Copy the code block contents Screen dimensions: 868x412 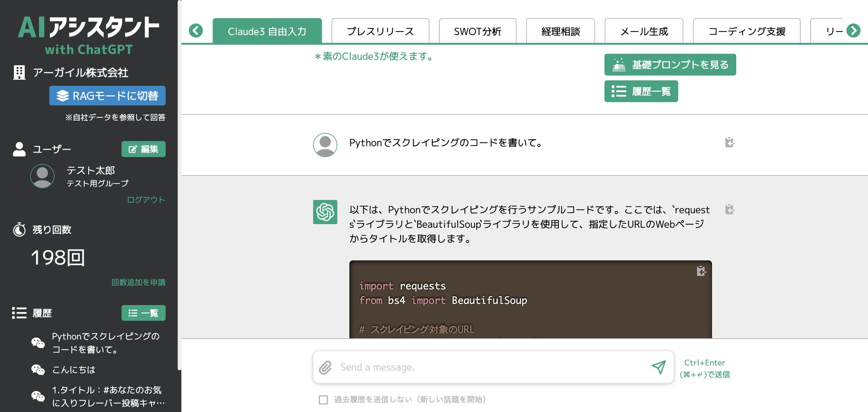pos(701,271)
